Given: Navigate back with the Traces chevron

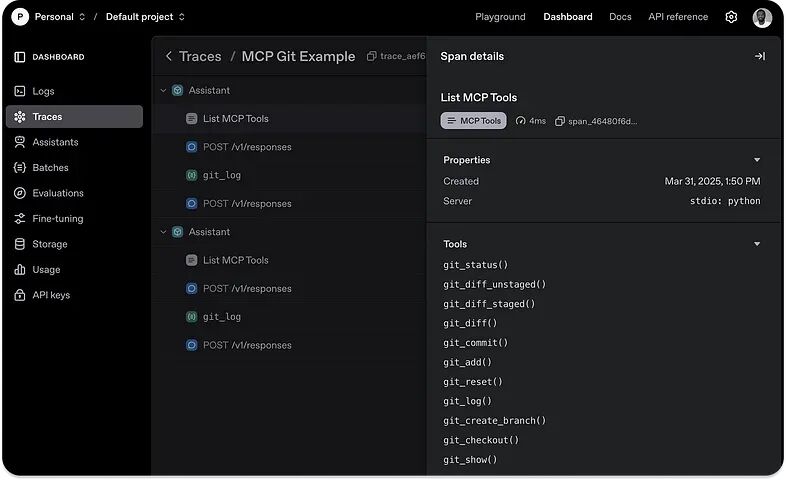Looking at the screenshot, I should [169, 56].
